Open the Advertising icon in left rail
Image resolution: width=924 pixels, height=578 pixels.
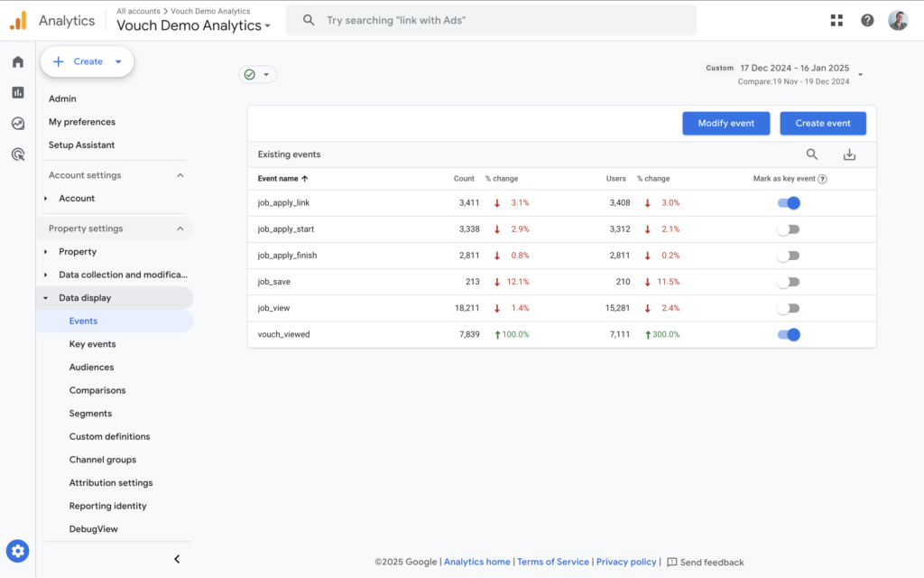coord(18,154)
